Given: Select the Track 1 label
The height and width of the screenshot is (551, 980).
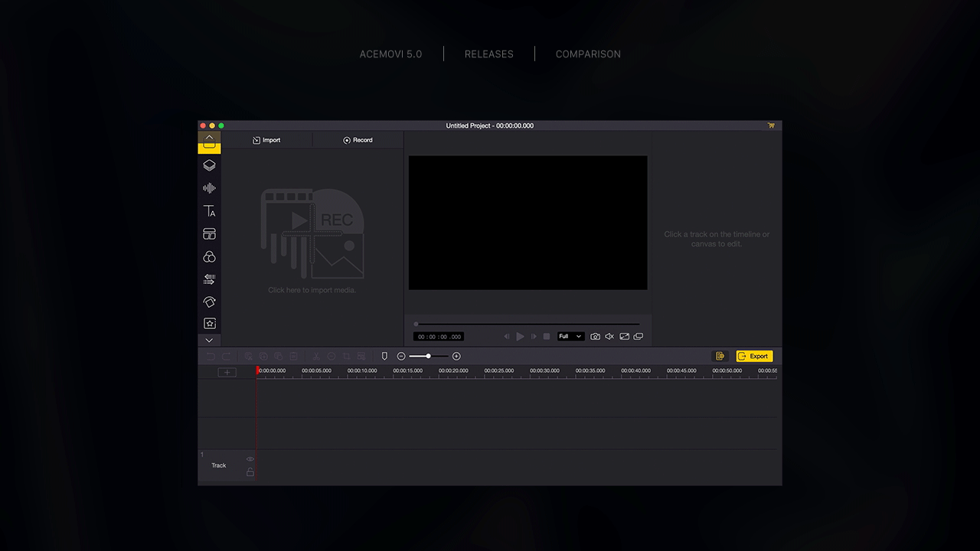Looking at the screenshot, I should pyautogui.click(x=219, y=465).
